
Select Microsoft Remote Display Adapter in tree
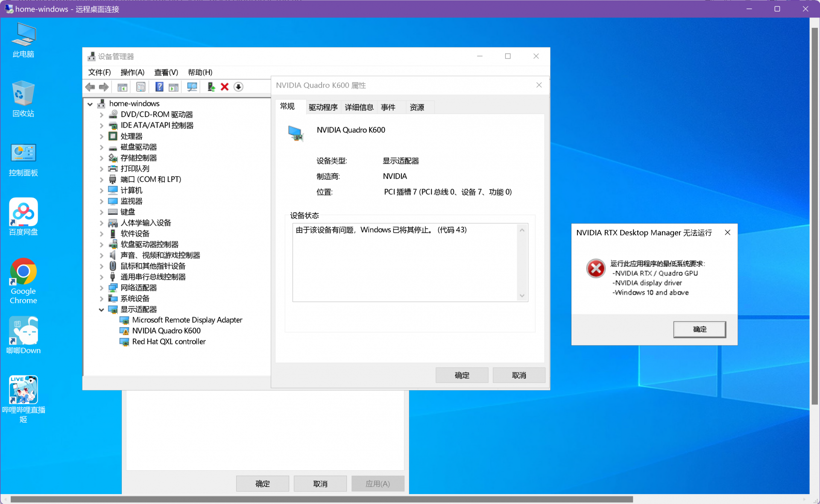pyautogui.click(x=187, y=320)
